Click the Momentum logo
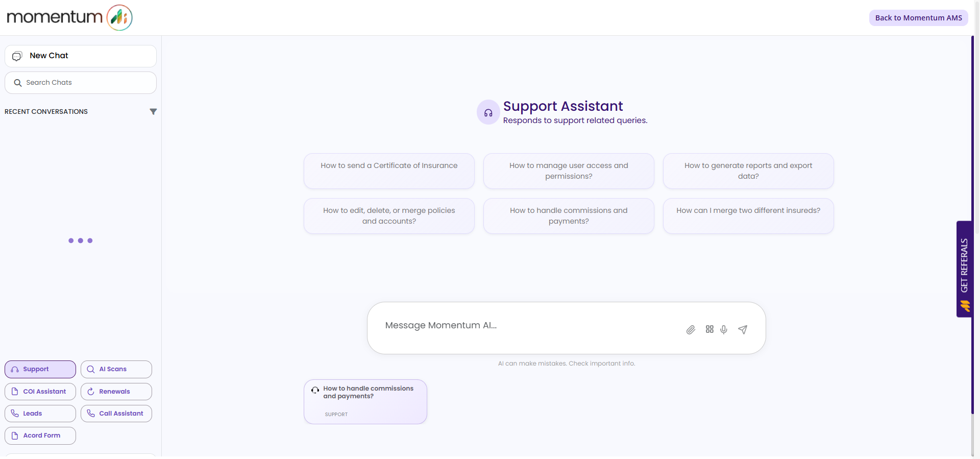Viewport: 980px width, 459px height. tap(69, 17)
